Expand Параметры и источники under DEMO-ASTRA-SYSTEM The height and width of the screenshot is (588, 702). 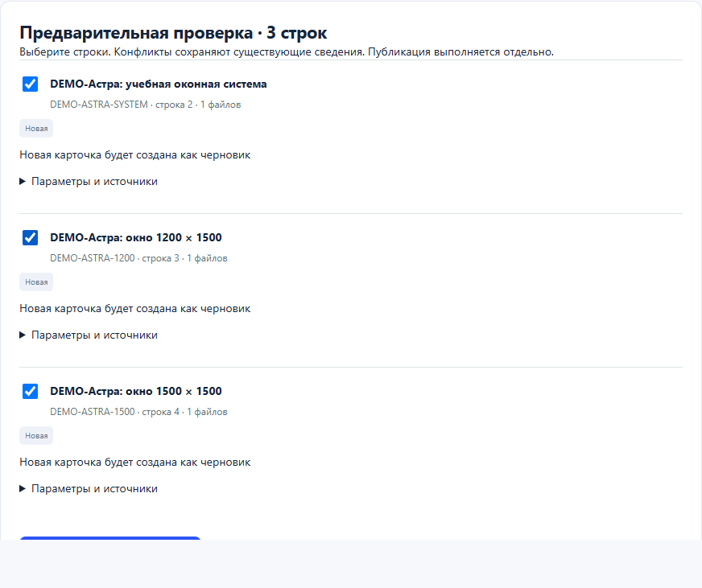pyautogui.click(x=89, y=181)
